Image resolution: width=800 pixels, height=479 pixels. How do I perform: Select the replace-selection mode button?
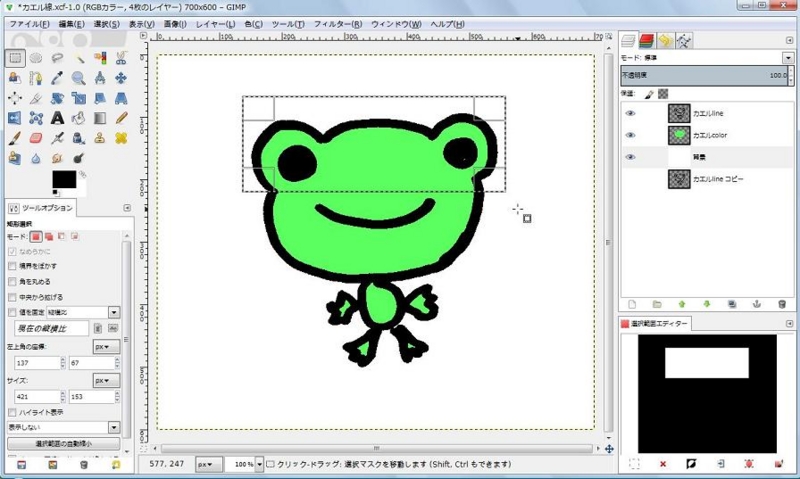coord(36,237)
